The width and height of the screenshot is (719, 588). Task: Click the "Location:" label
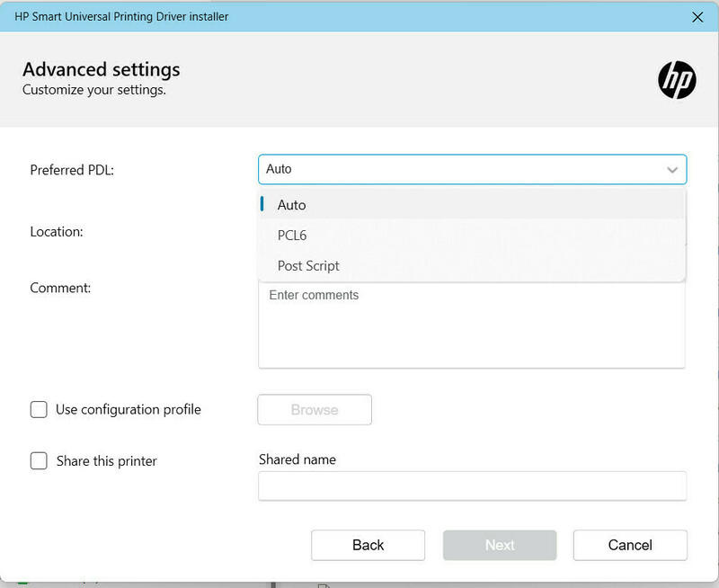coord(56,231)
